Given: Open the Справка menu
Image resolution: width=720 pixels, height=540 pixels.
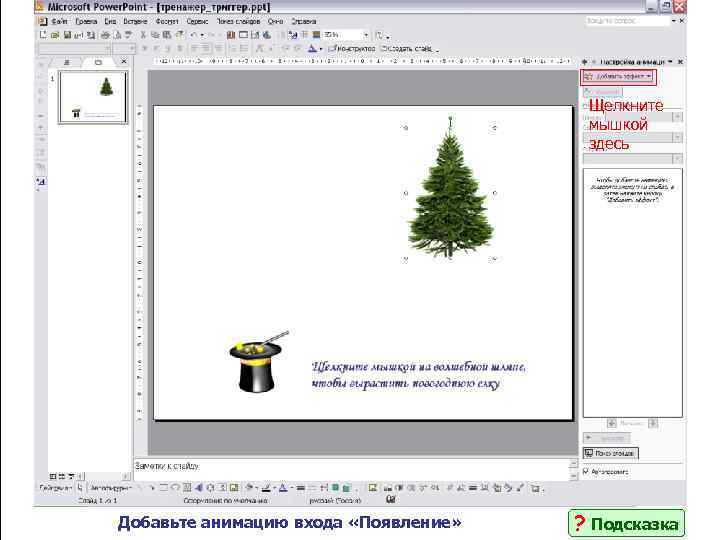Looking at the screenshot, I should (304, 21).
